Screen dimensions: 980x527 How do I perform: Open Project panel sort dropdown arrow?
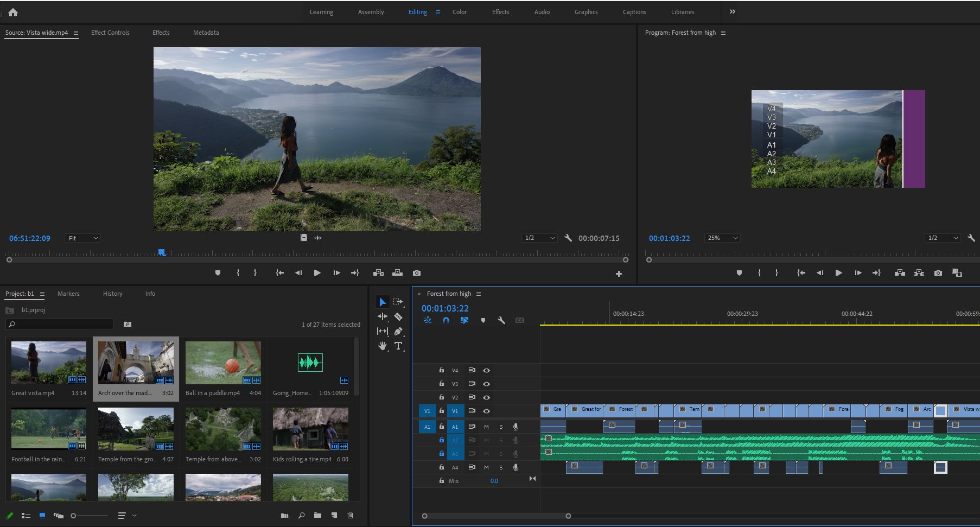click(134, 515)
